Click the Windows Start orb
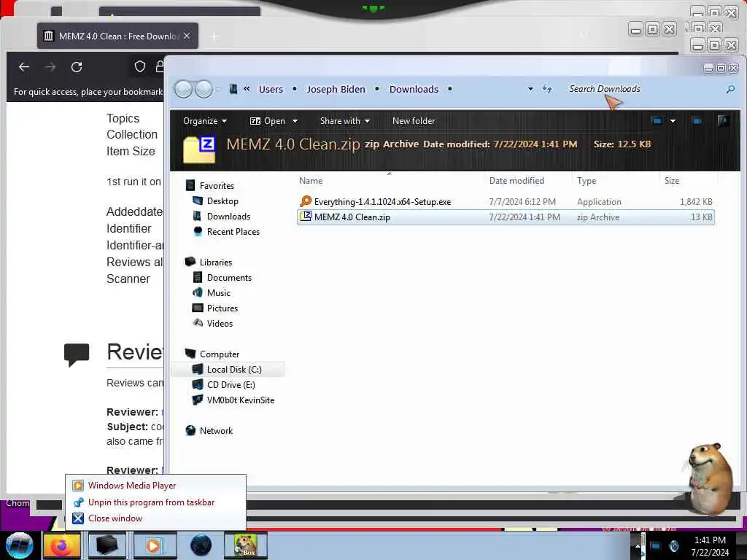747x560 pixels. [x=19, y=545]
